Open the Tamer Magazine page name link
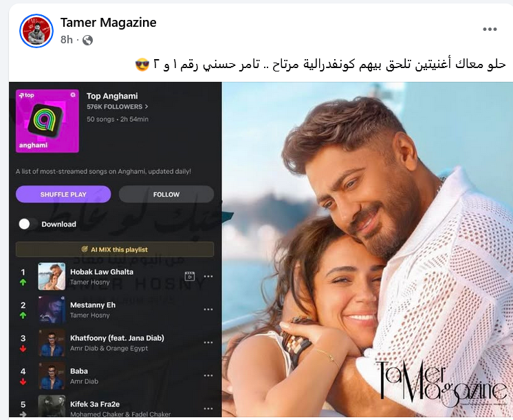The height and width of the screenshot is (420, 513). tap(108, 23)
